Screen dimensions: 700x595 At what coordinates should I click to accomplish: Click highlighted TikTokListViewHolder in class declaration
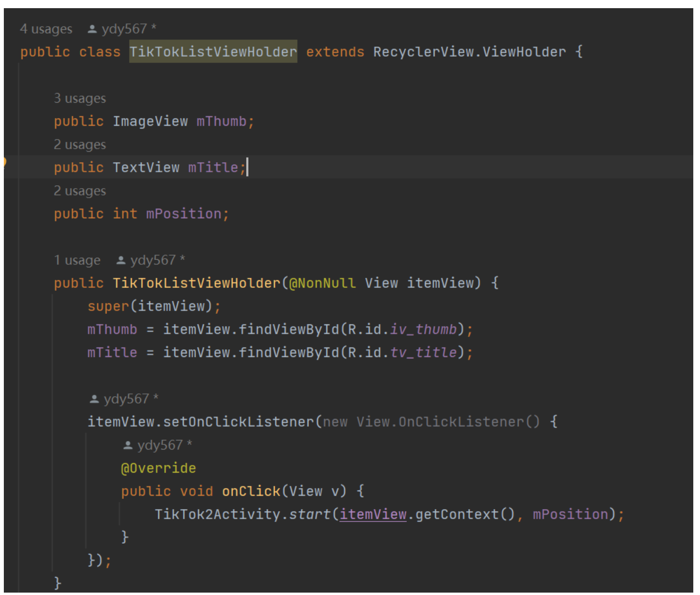tap(213, 52)
